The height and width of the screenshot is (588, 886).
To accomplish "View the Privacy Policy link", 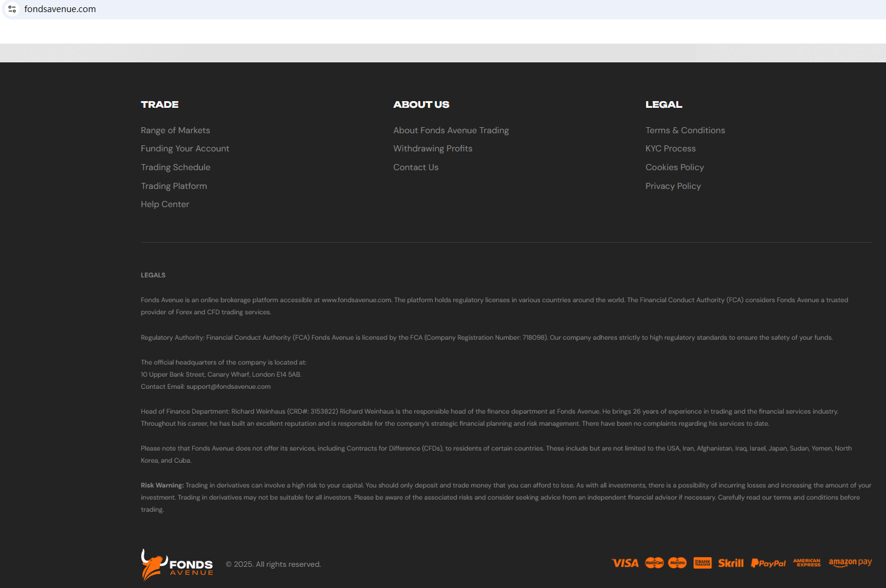I will (673, 186).
